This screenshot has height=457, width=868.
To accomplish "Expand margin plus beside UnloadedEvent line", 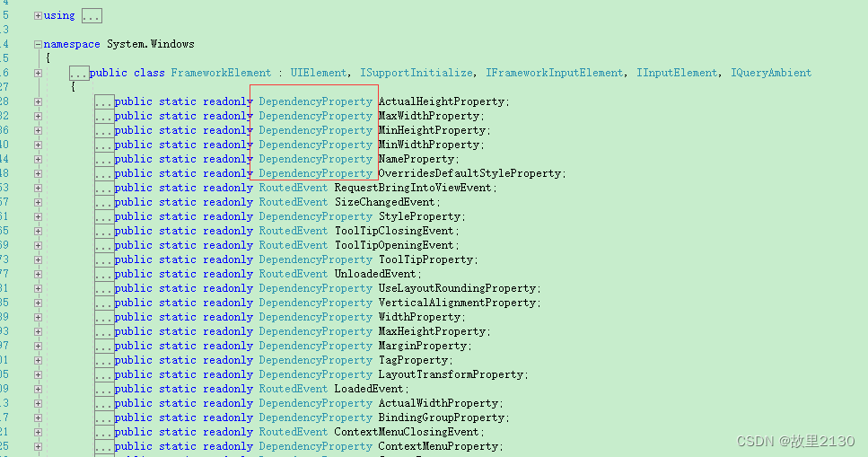I will pyautogui.click(x=38, y=275).
